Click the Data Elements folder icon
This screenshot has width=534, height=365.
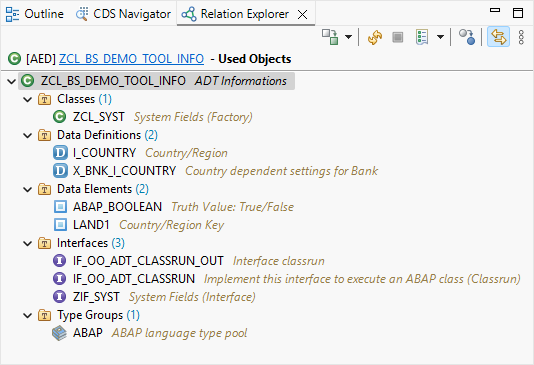[44, 190]
